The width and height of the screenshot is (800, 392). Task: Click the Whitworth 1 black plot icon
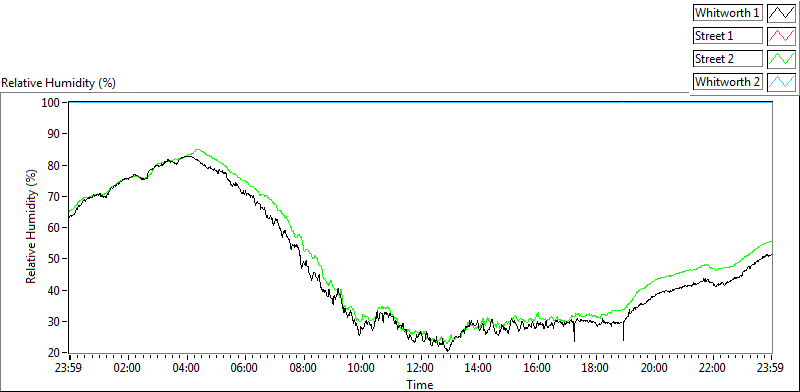point(782,13)
